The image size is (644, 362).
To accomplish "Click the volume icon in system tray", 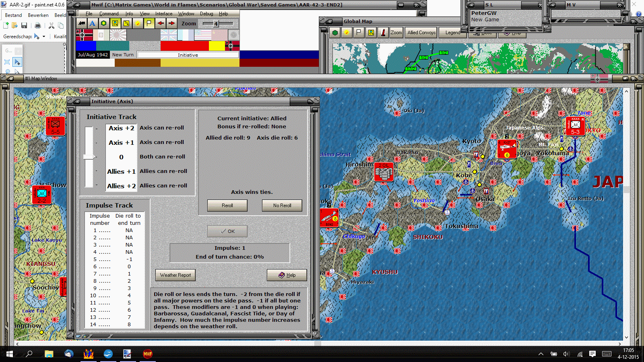I will (566, 354).
